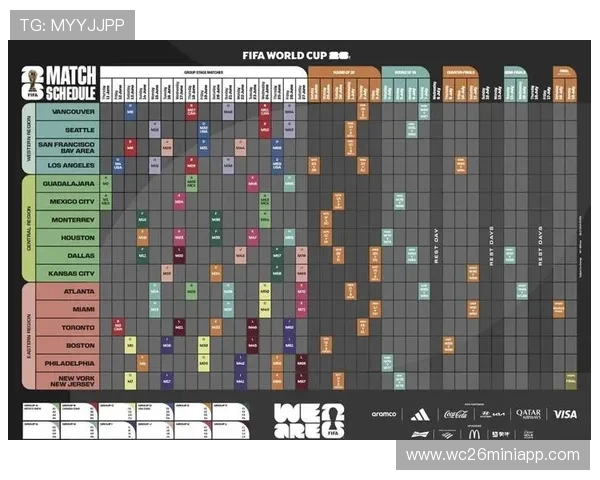
Task: Open the www.wc26miniapp.com watermark link
Action: pos(492,455)
